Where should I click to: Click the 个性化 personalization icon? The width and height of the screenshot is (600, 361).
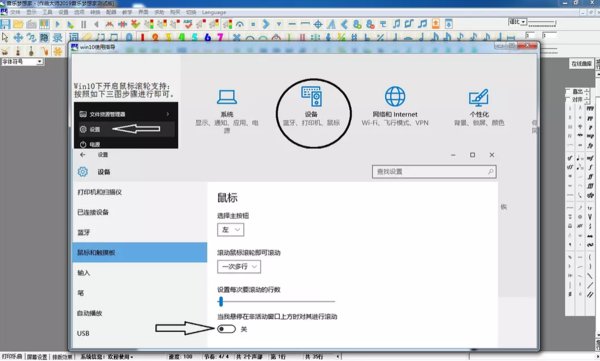pyautogui.click(x=479, y=97)
